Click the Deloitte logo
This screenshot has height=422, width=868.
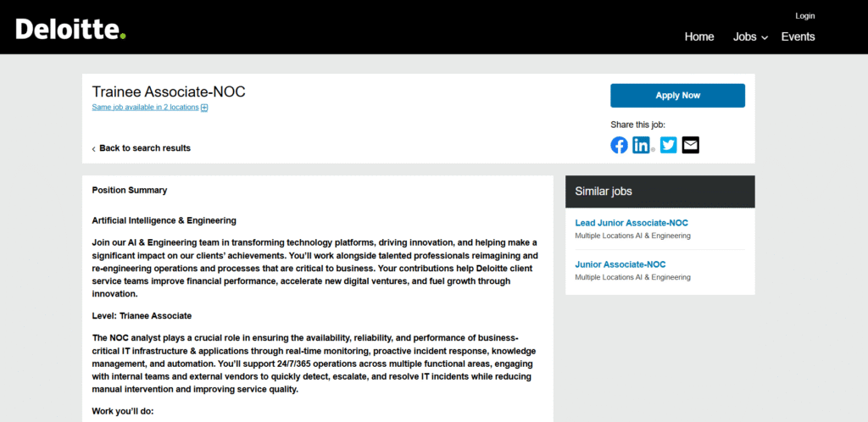click(x=70, y=29)
